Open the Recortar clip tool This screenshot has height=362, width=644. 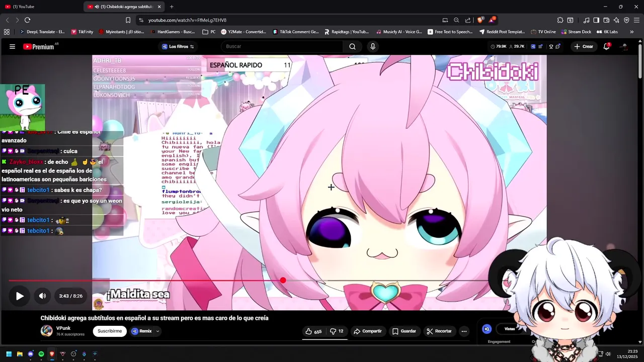pyautogui.click(x=439, y=331)
